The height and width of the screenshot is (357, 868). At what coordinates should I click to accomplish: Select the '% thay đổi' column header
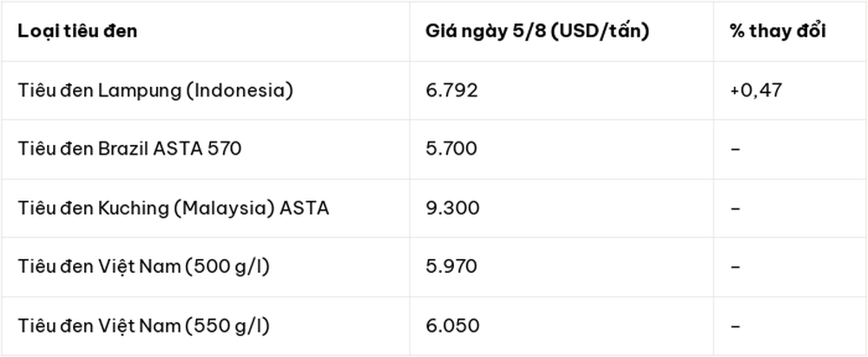(777, 31)
